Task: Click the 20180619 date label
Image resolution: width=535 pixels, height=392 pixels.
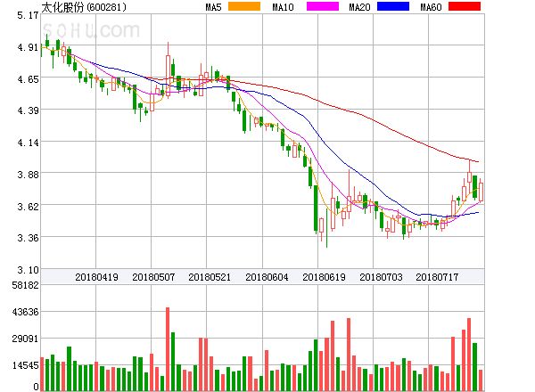Action: [x=324, y=277]
